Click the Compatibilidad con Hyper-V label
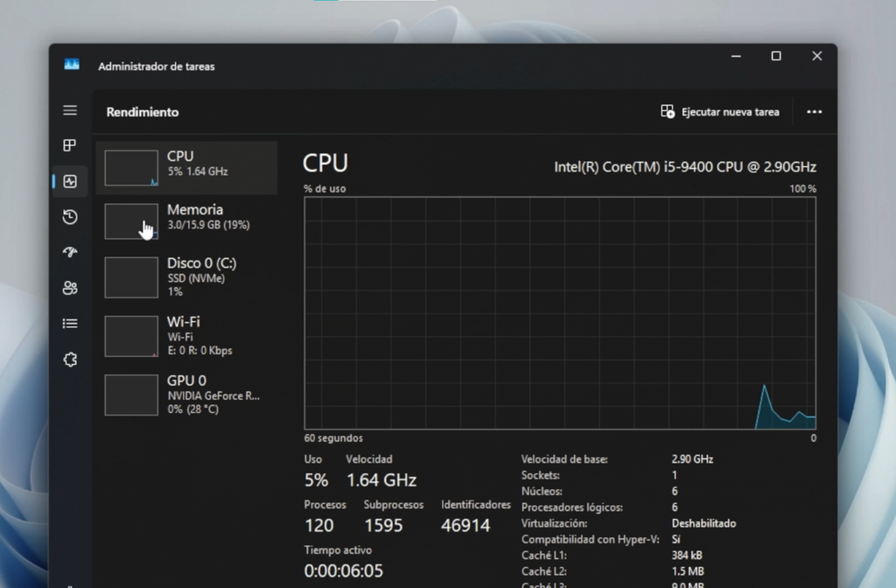 (x=590, y=539)
